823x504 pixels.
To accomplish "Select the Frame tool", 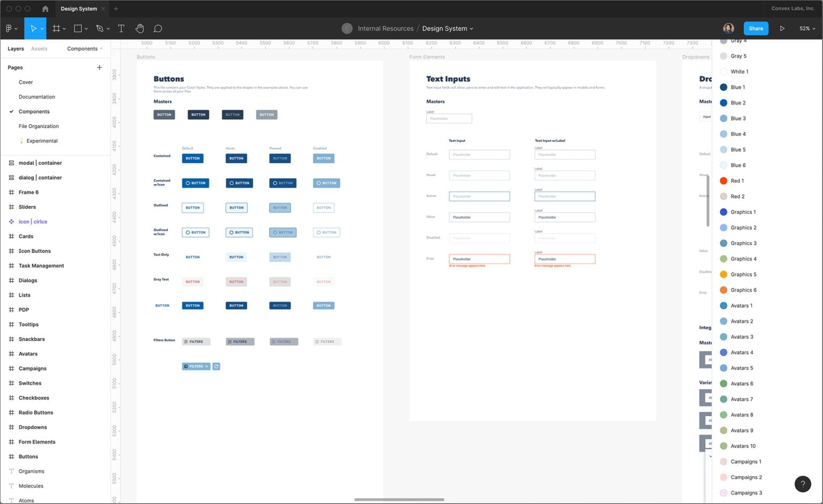I will (x=56, y=28).
